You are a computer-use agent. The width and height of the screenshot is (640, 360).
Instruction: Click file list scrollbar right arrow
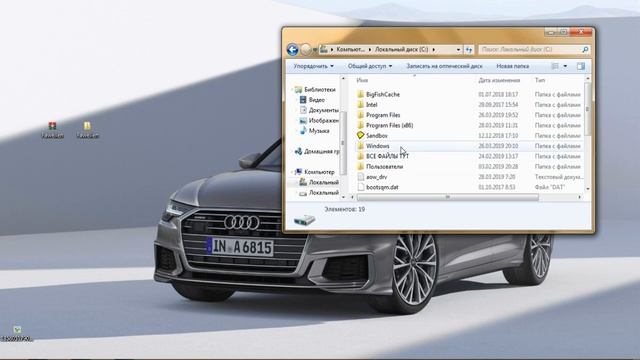click(x=580, y=197)
